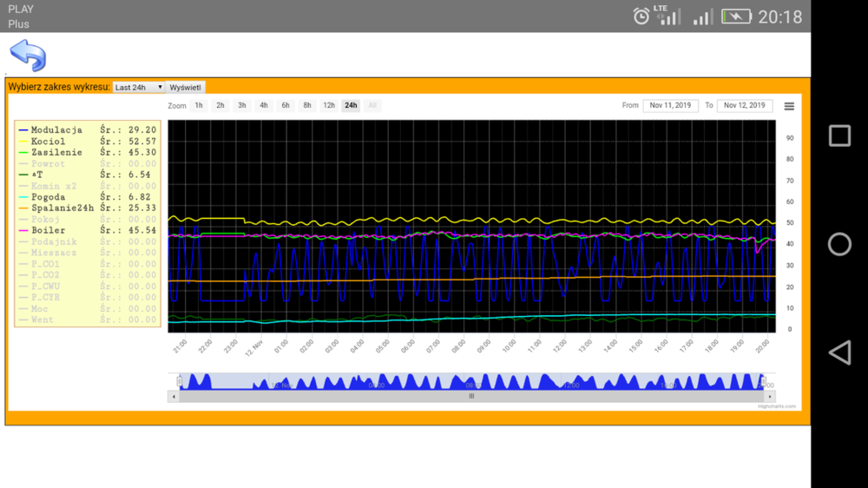This screenshot has width=868, height=488.
Task: Click the From date field
Action: tap(670, 106)
